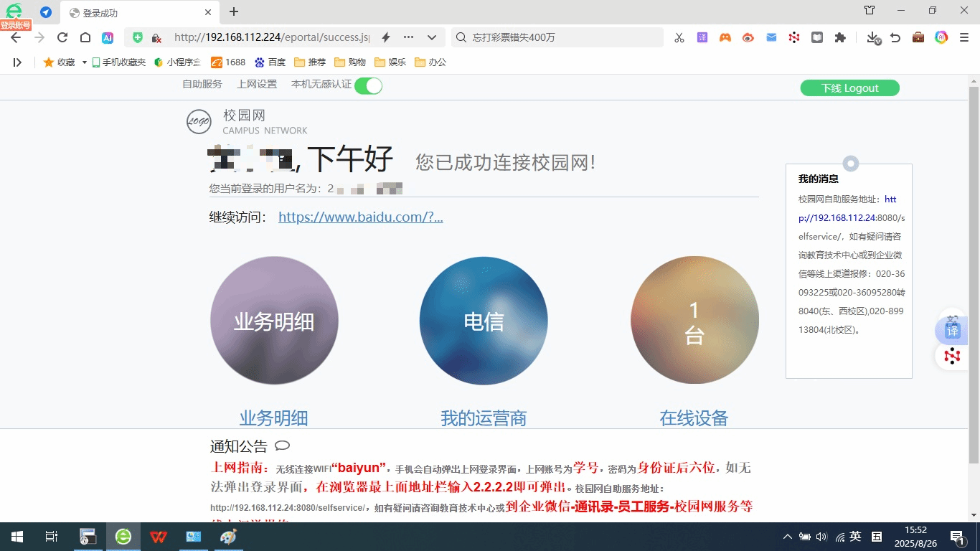Click the 业务明细 circle thumbnail
The width and height of the screenshot is (980, 551).
point(274,321)
